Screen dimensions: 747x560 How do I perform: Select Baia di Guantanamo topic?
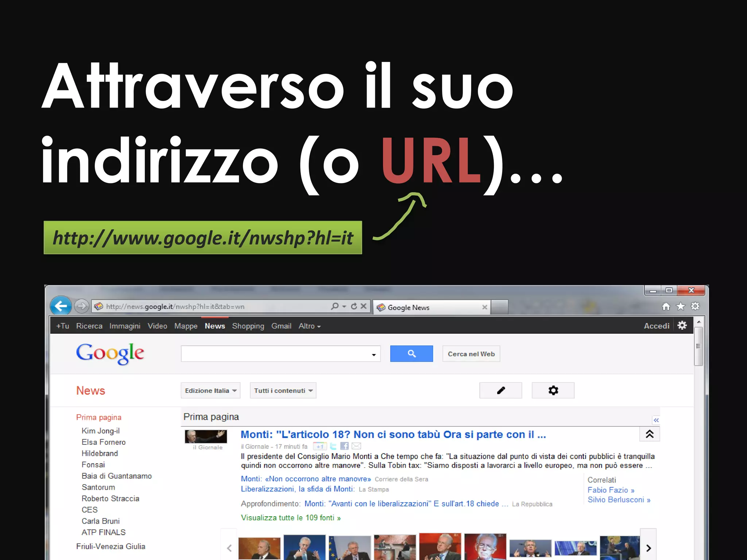point(117,476)
